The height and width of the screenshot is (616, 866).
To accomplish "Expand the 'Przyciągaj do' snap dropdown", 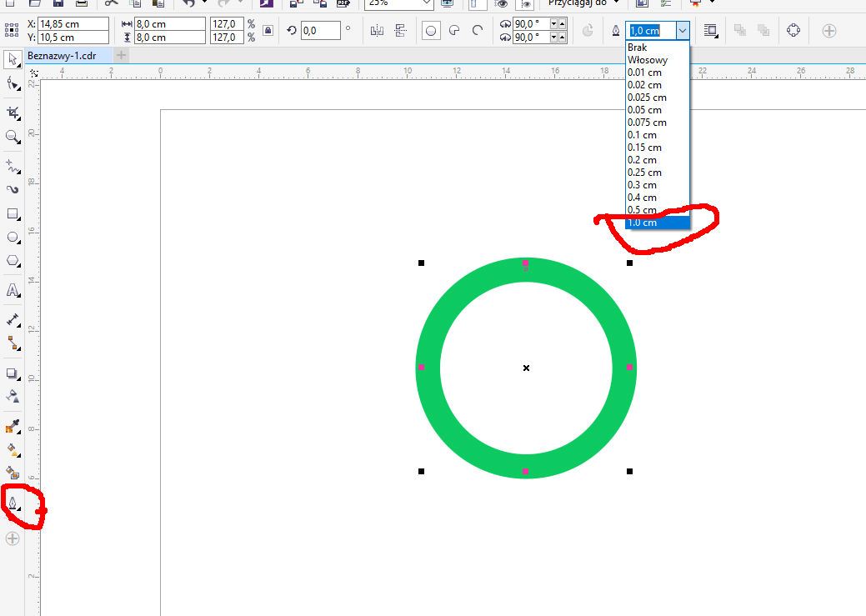I will [617, 3].
